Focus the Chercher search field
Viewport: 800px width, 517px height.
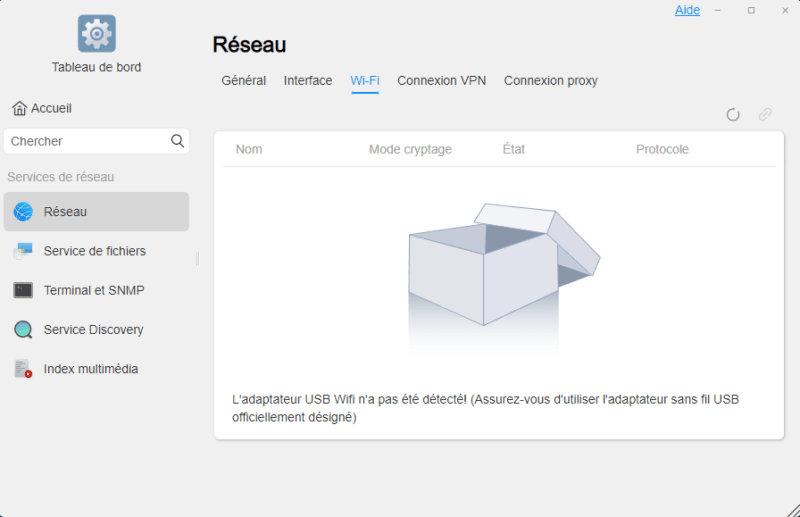pyautogui.click(x=85, y=141)
